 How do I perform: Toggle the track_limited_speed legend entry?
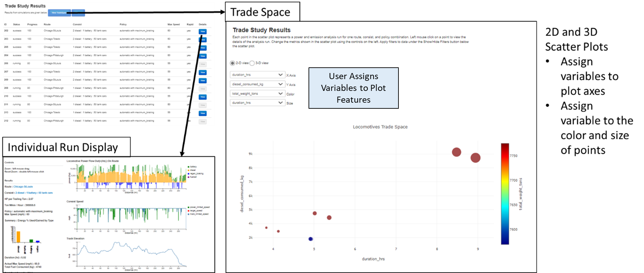[x=198, y=214]
